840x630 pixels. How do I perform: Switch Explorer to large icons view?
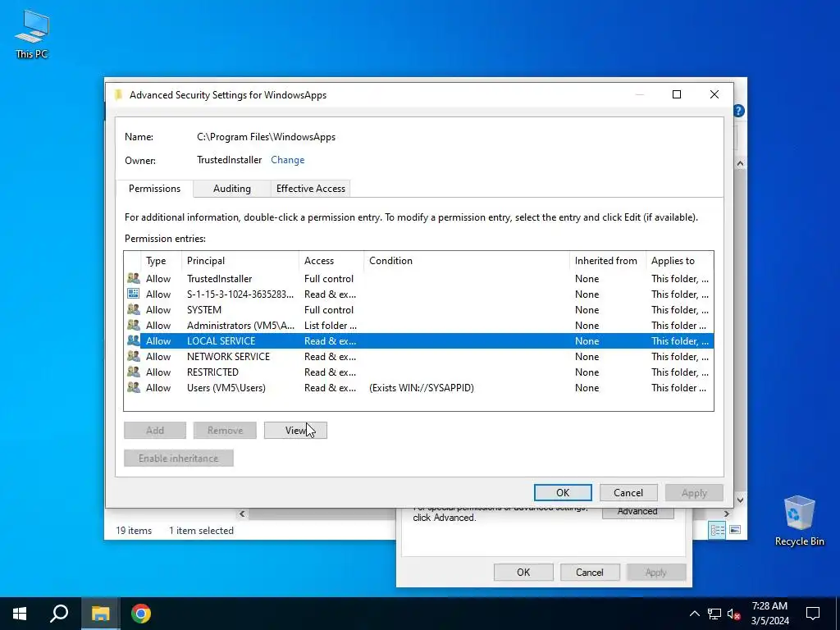[735, 530]
